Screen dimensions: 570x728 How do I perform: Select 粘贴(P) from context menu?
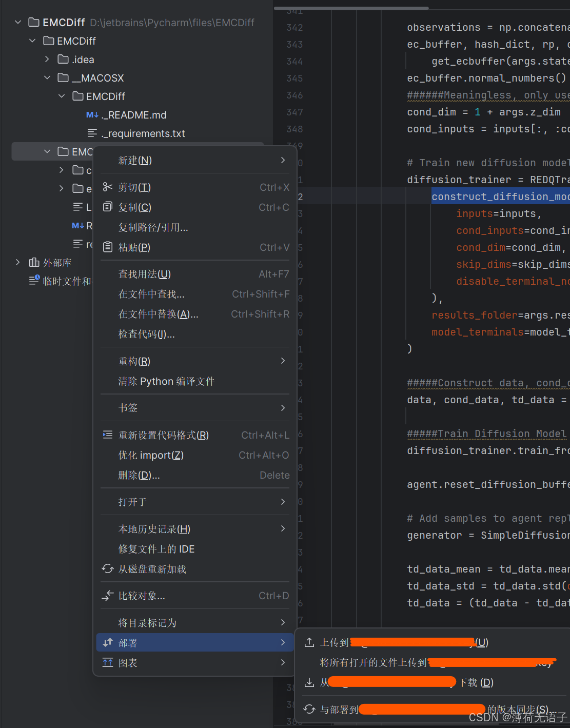click(x=195, y=247)
